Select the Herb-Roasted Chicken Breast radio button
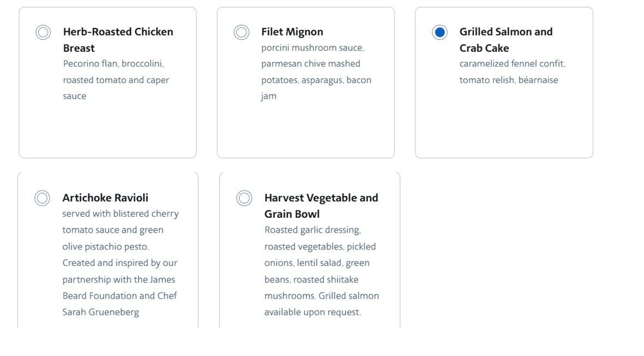 (x=43, y=32)
